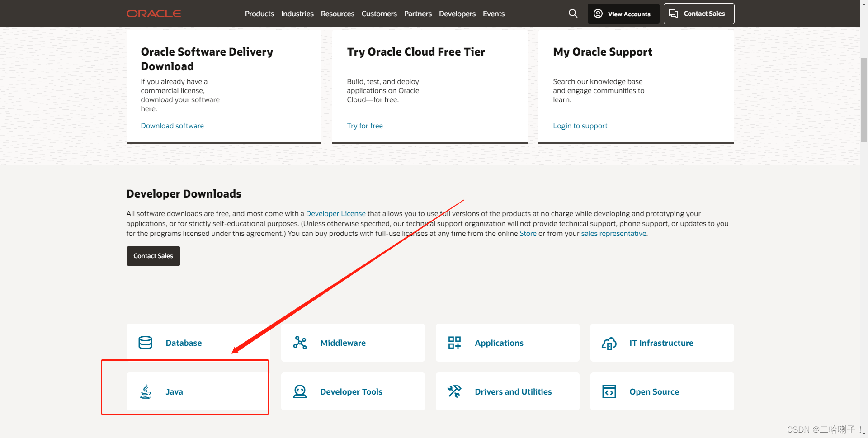Viewport: 868px width, 438px height.
Task: Click the page vertical scrollbar thumb
Action: (864, 99)
